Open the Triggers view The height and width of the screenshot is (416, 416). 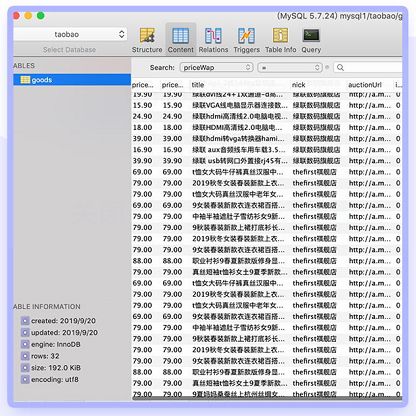pos(246,40)
